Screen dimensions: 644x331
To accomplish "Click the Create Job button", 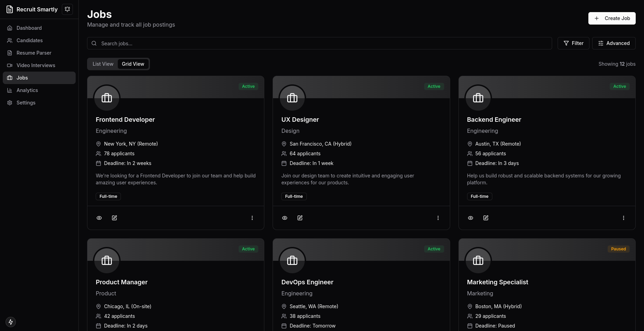I will (612, 18).
